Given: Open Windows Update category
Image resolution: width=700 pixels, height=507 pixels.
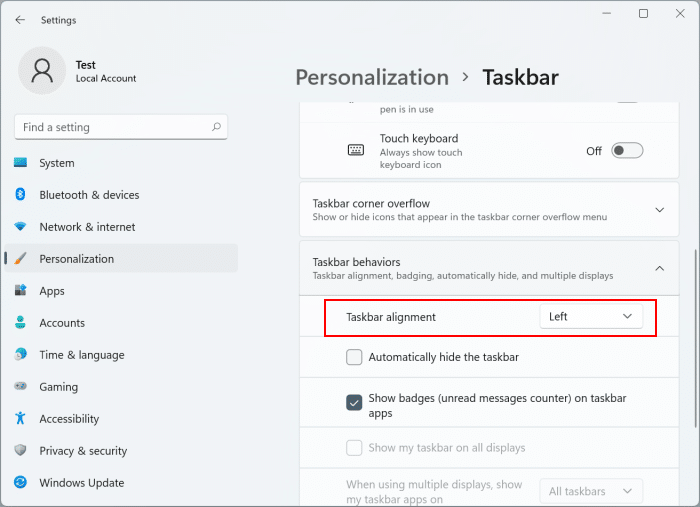Looking at the screenshot, I should 121,482.
